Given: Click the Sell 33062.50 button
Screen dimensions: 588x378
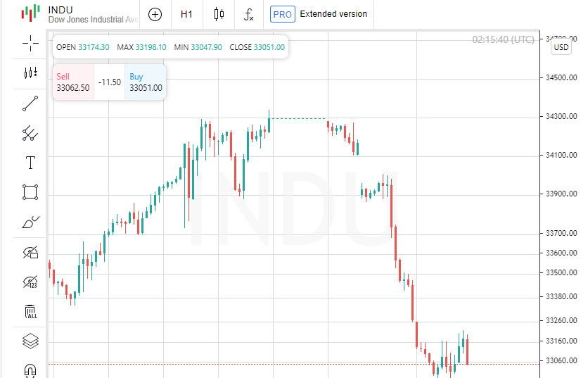Looking at the screenshot, I should pyautogui.click(x=73, y=82).
